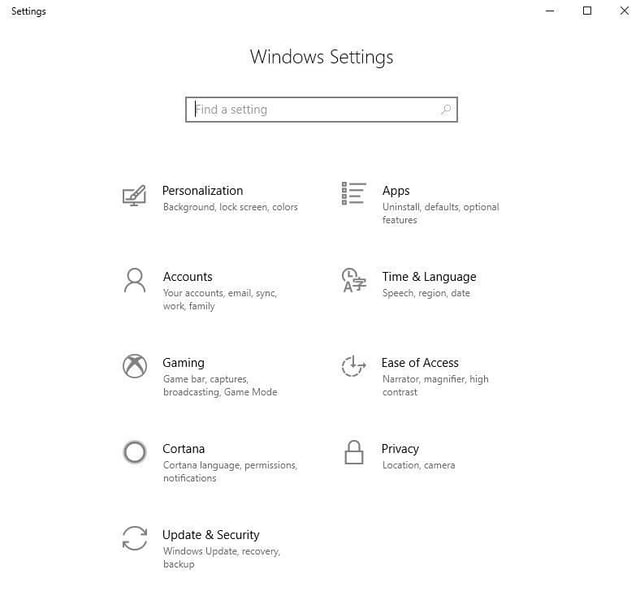Click 'Game bar, captures, broadcasting' description
Viewport: 640px width, 591px height.
point(220,385)
